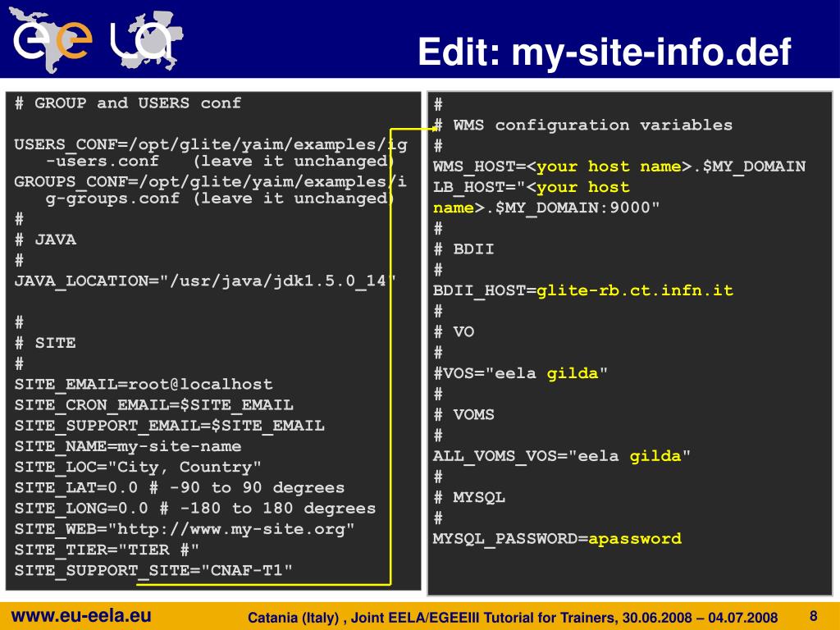Click the USERS_CONF path line
The height and width of the screenshot is (630, 840).
point(211,153)
